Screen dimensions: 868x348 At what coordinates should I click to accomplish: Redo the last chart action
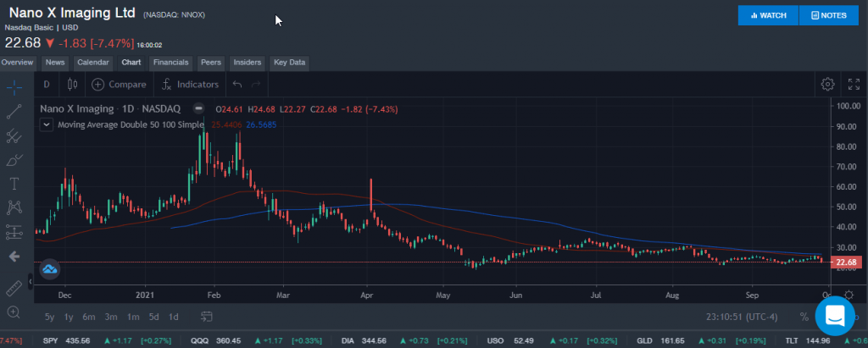[x=256, y=84]
